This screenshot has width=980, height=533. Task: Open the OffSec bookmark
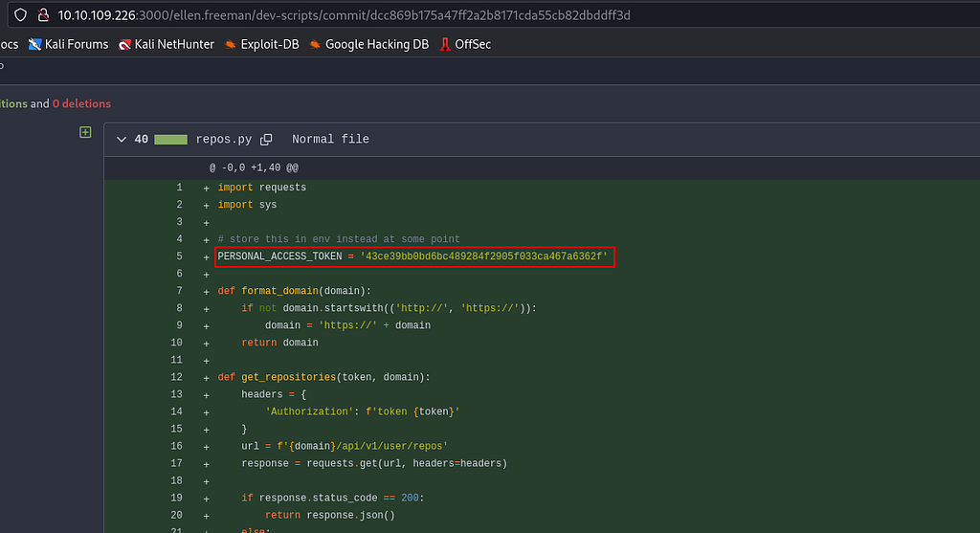click(x=465, y=44)
